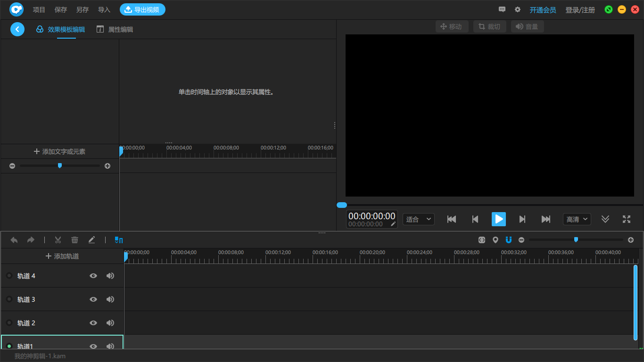The height and width of the screenshot is (362, 644).
Task: Open the 适合 zoom dropdown
Action: (419, 219)
